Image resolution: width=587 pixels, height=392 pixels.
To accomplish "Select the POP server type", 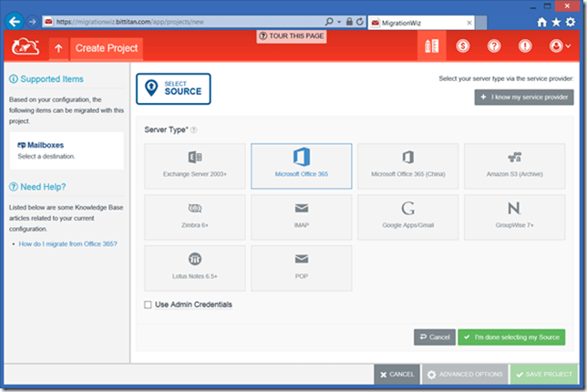I will click(x=301, y=267).
